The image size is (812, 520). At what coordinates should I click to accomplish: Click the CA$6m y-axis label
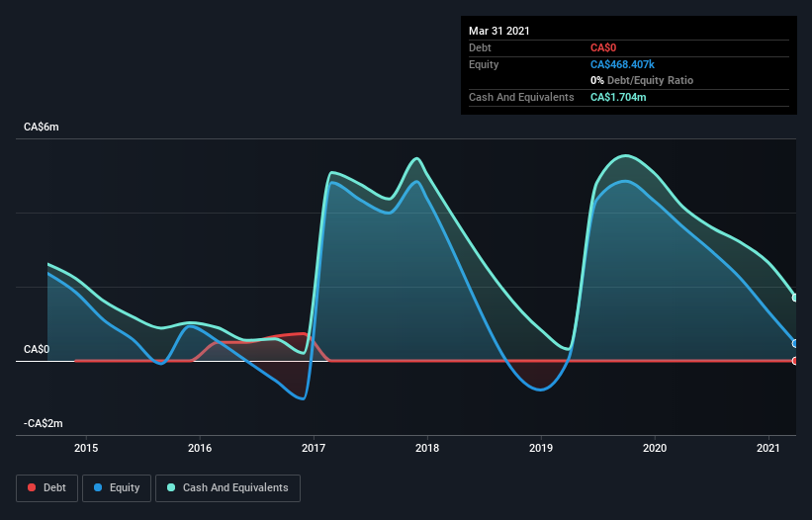[x=42, y=127]
